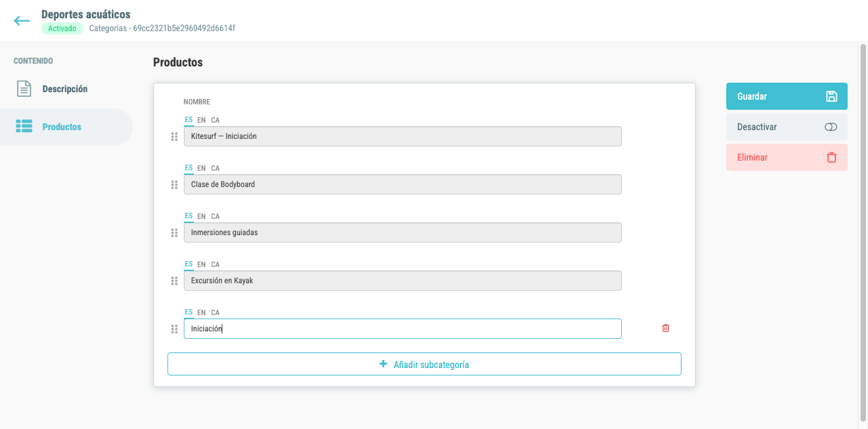Image resolution: width=868 pixels, height=429 pixels.
Task: Click the list icon next to Productos
Action: tap(24, 127)
